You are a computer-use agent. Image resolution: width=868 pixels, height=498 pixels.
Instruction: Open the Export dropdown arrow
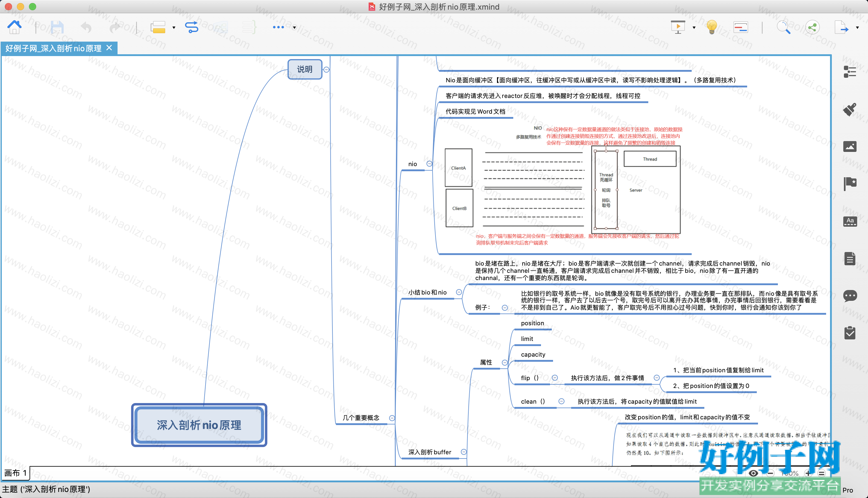(857, 28)
